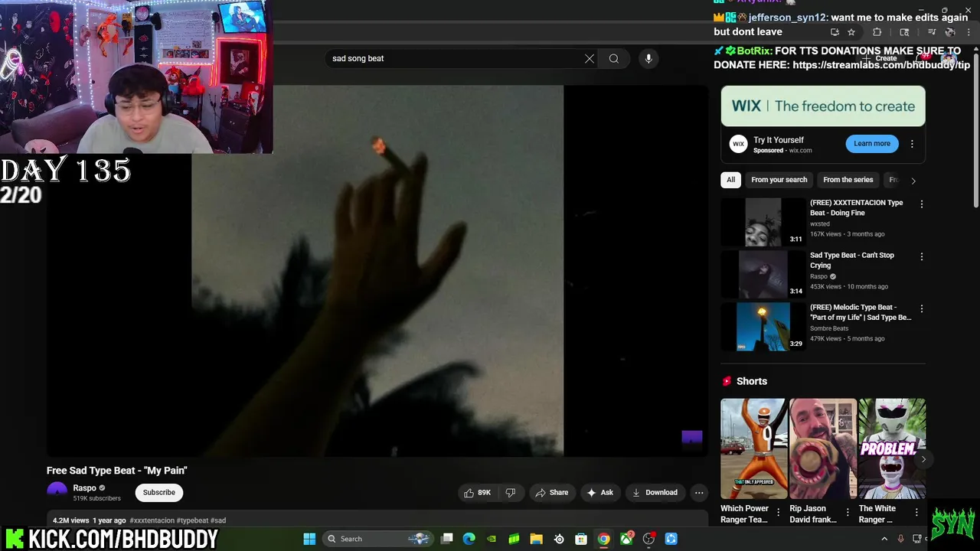Open the Ask AI button

pyautogui.click(x=600, y=493)
